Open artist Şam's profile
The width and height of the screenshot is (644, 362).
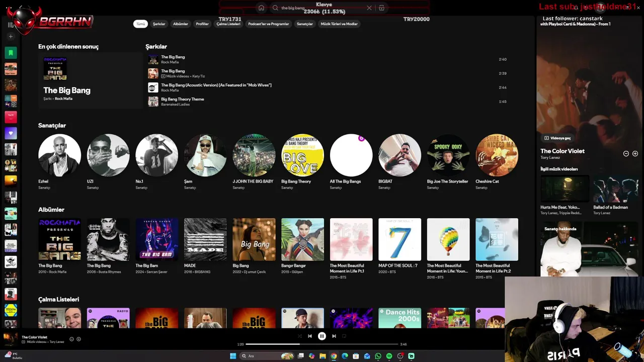205,155
